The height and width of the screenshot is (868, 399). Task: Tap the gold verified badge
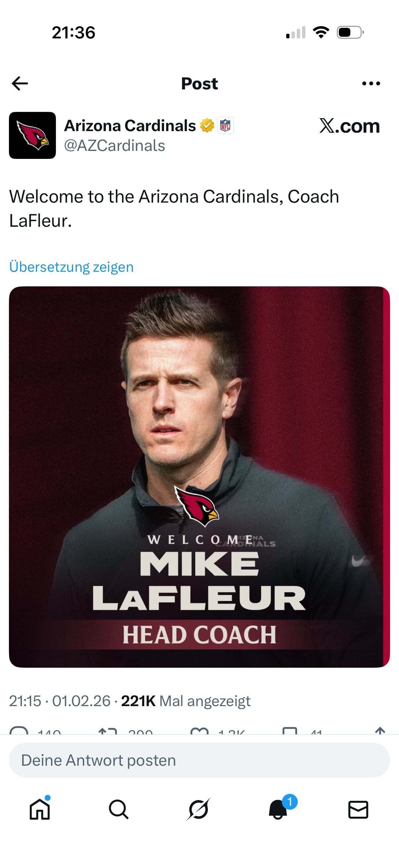click(207, 126)
